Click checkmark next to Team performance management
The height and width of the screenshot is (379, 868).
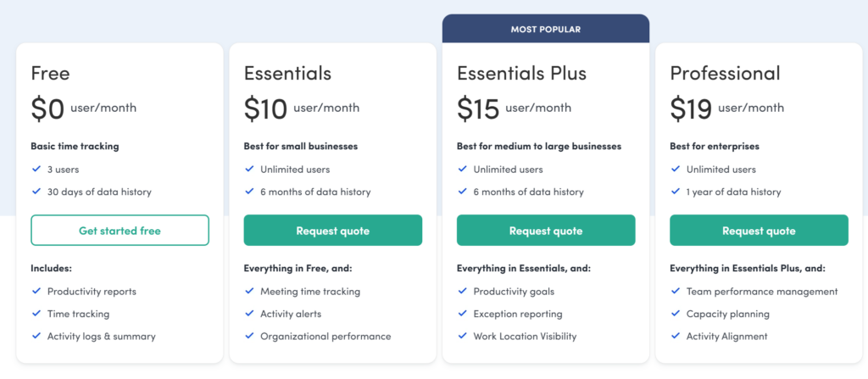click(675, 292)
